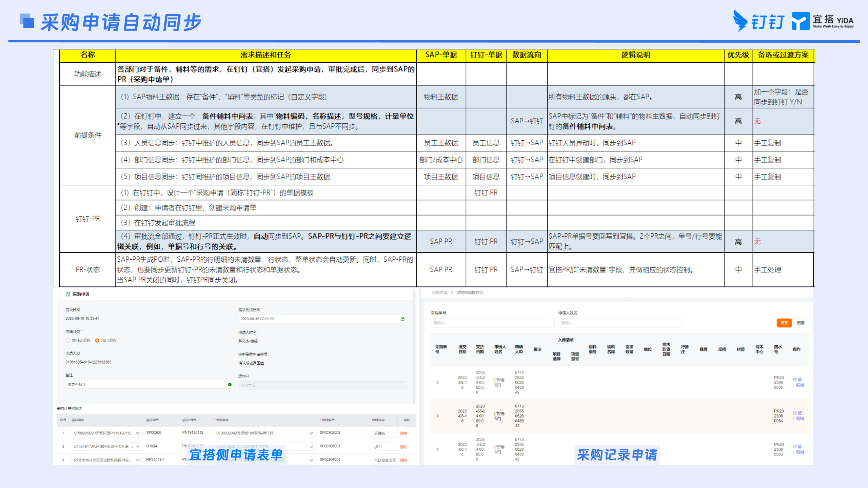The width and height of the screenshot is (868, 488).
Task: Click 编辑 for record PR2023080054
Action: [x=800, y=419]
